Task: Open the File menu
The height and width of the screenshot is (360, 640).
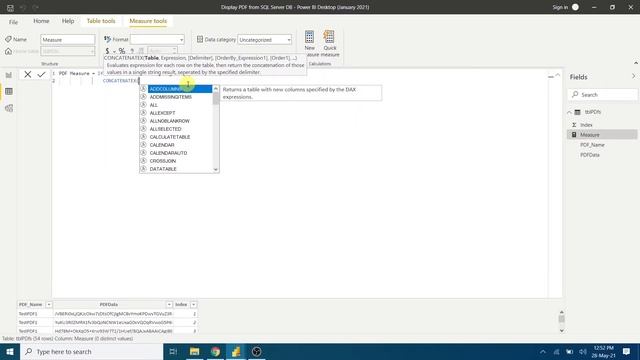Action: [x=13, y=22]
